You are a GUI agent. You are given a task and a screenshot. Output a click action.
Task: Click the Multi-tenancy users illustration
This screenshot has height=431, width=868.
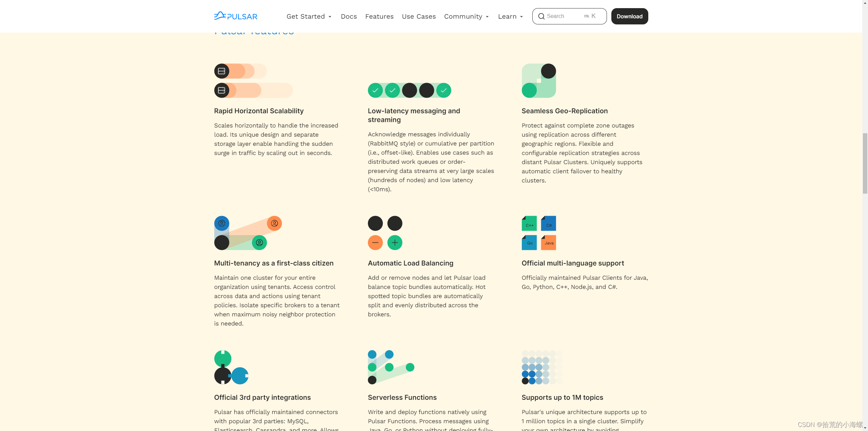[248, 233]
